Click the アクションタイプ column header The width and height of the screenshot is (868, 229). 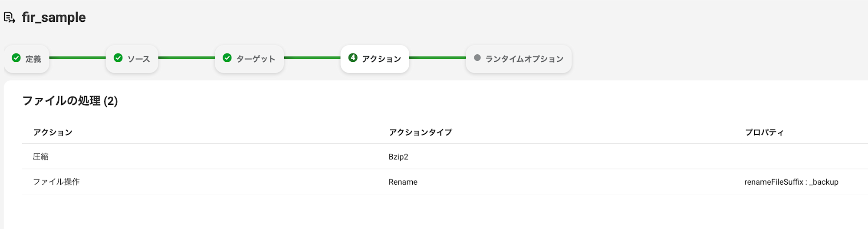[x=420, y=133]
